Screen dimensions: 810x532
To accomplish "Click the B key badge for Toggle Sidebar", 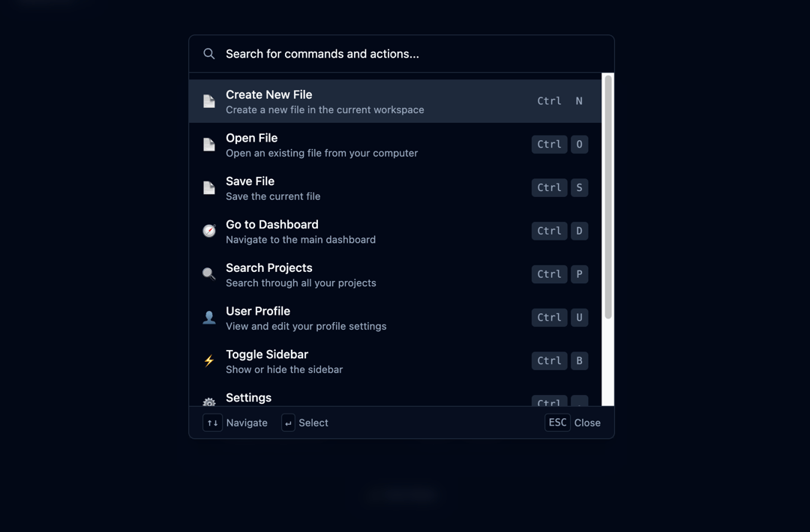I will [579, 361].
